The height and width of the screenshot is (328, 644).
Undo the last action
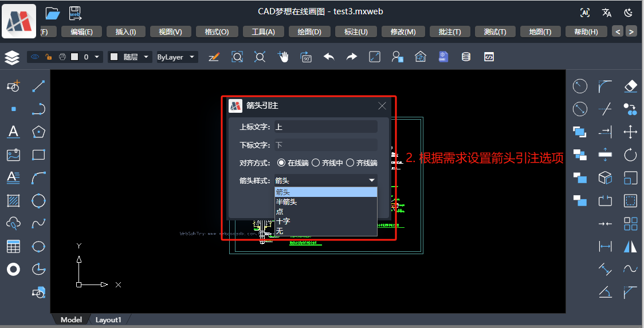point(329,57)
